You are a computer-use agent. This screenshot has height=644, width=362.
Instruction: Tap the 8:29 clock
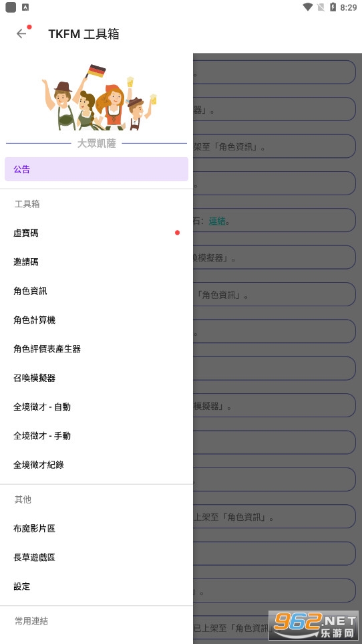[349, 7]
